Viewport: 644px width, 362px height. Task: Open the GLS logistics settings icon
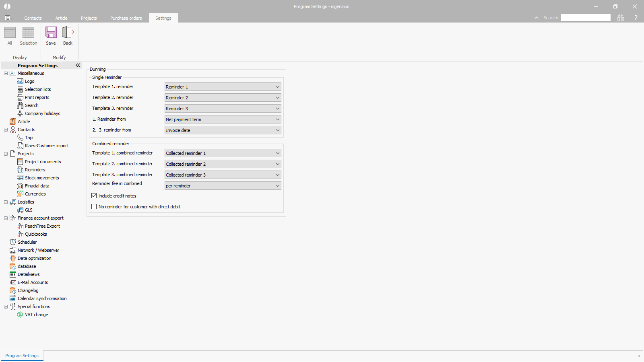pos(20,210)
